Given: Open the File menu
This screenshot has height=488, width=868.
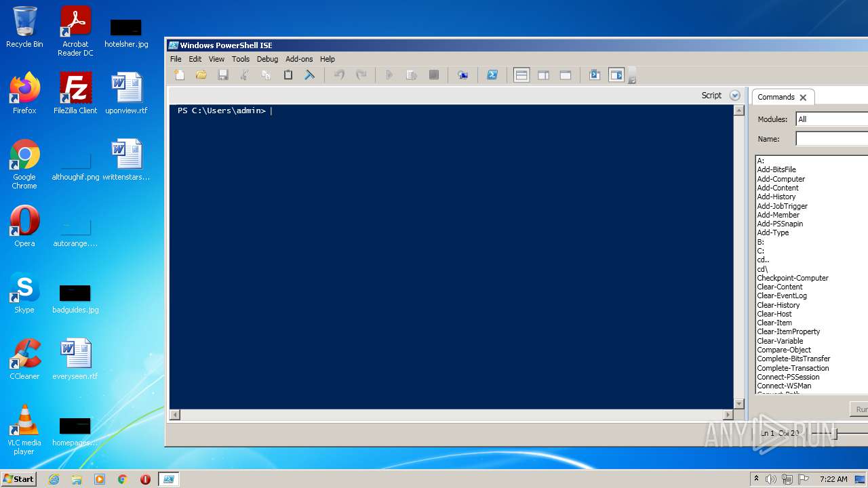Looking at the screenshot, I should [x=176, y=59].
